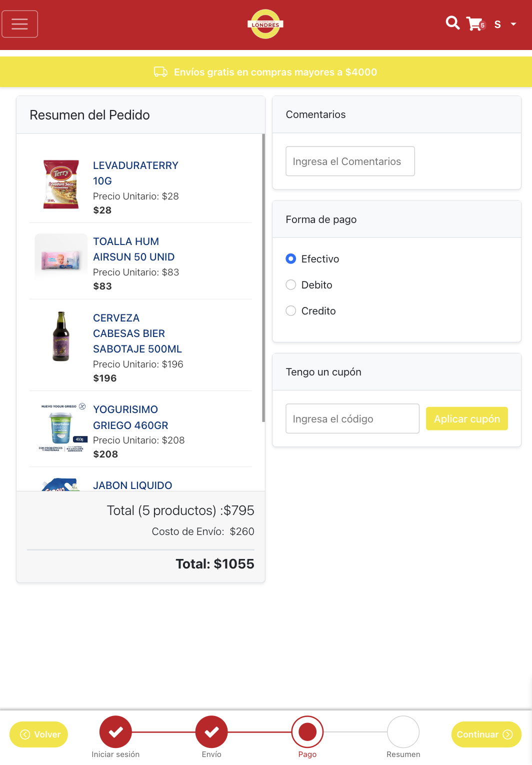
Task: Focus the Comentarios input field
Action: click(x=350, y=161)
